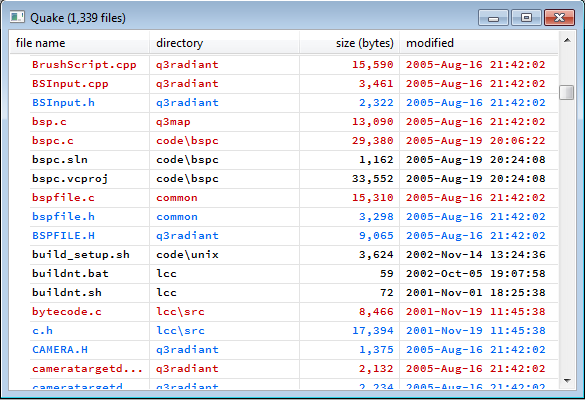The width and height of the screenshot is (585, 400).
Task: Maximize the Quake window
Action: (x=526, y=18)
